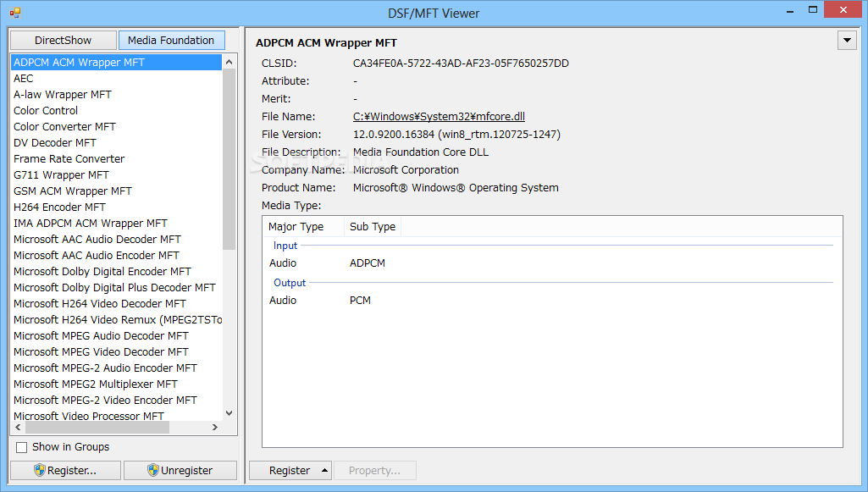Select DV Decoder MFT entry

(116, 143)
